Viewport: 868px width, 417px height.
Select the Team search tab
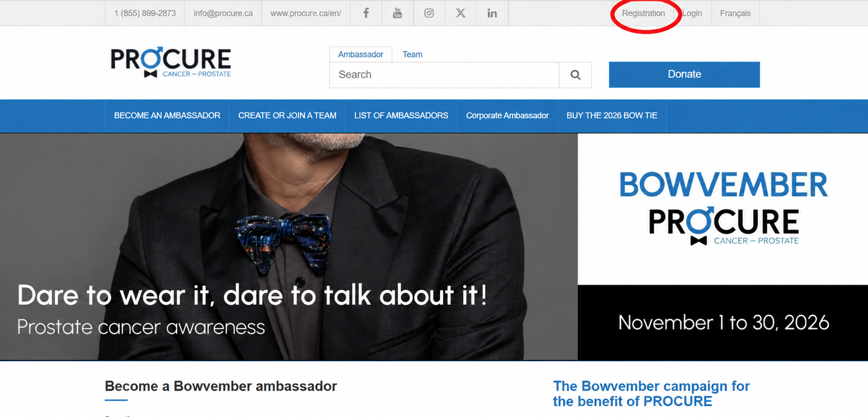[x=412, y=54]
